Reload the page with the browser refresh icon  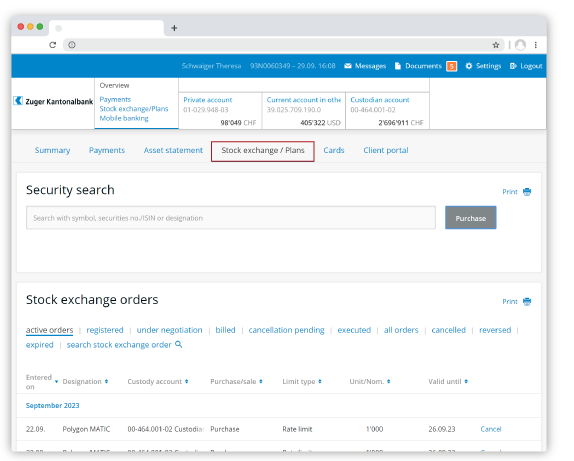(x=53, y=45)
